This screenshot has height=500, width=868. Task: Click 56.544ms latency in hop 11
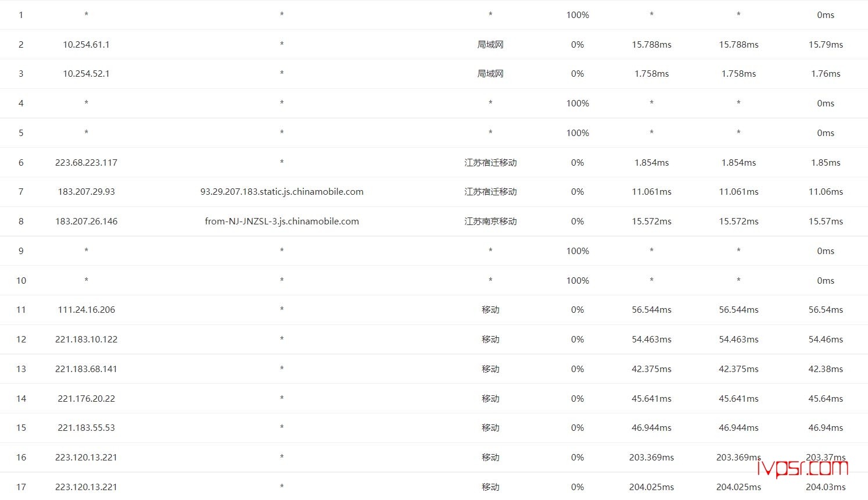click(x=651, y=310)
